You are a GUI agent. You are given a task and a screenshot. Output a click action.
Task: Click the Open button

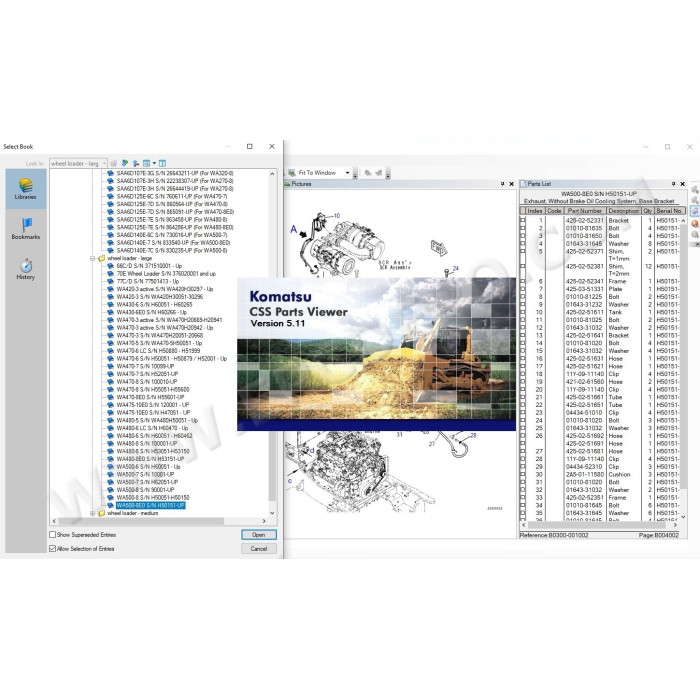click(x=258, y=534)
